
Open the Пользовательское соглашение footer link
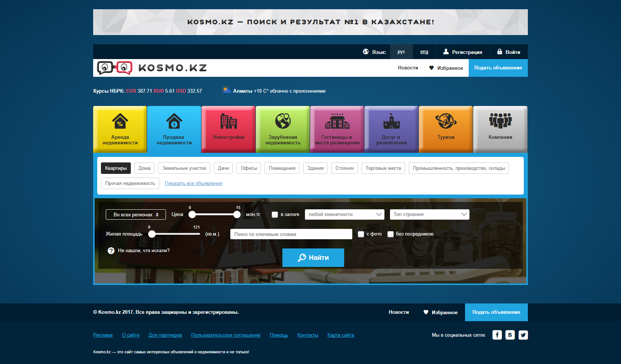click(x=226, y=335)
